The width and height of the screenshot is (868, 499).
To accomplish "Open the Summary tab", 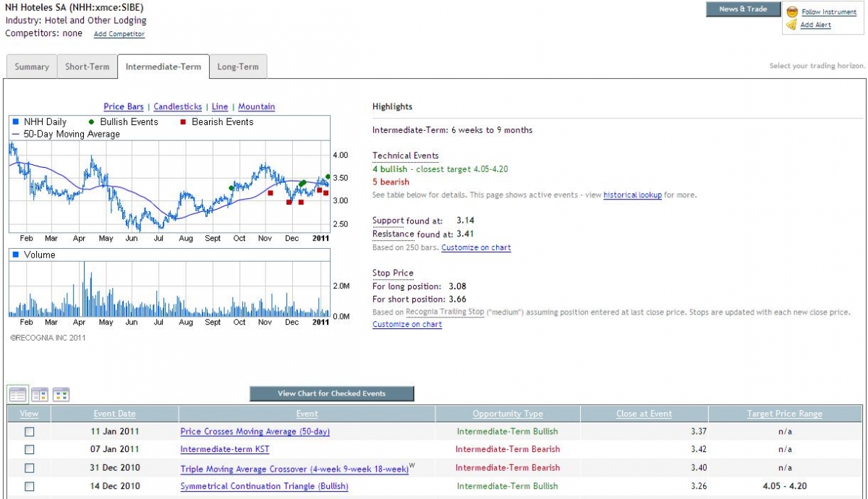I will (x=31, y=66).
